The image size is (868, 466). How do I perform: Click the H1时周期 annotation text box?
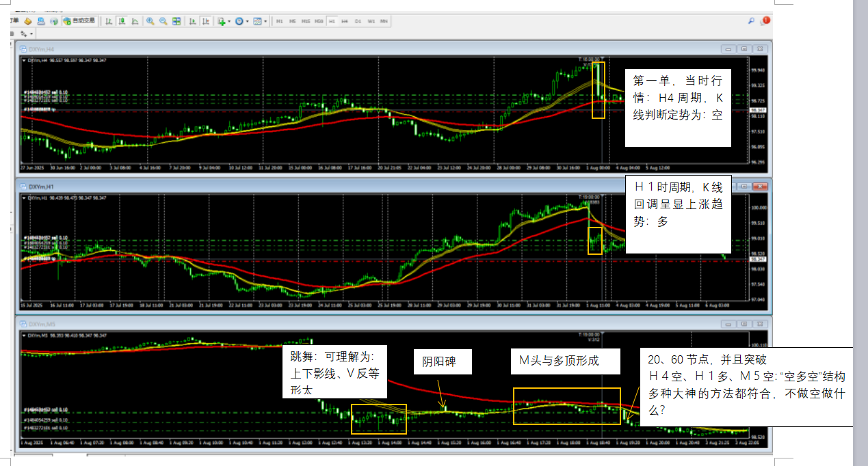click(x=679, y=214)
